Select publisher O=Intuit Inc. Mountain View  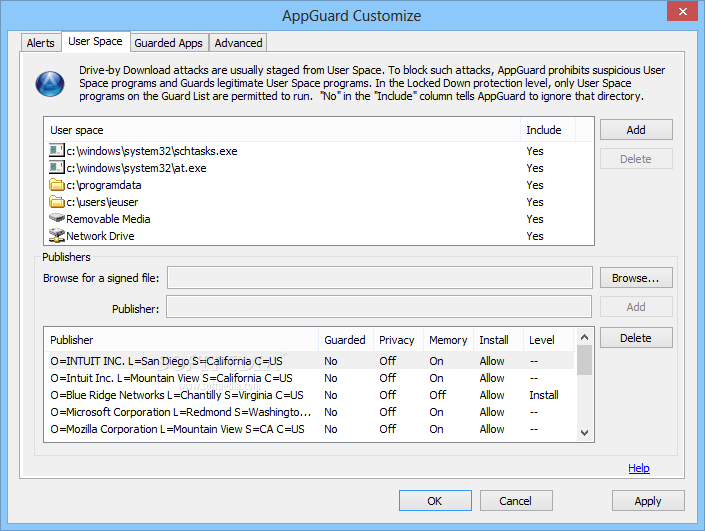(171, 378)
